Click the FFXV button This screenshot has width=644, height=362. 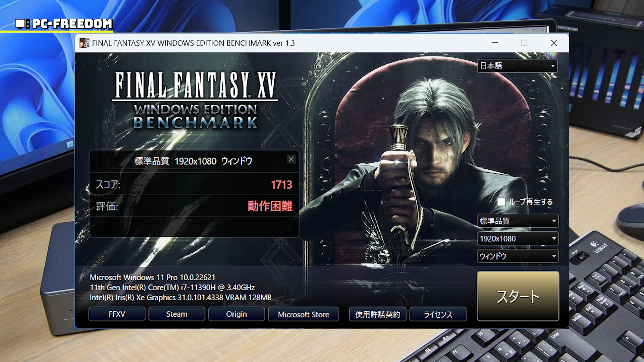pos(117,314)
